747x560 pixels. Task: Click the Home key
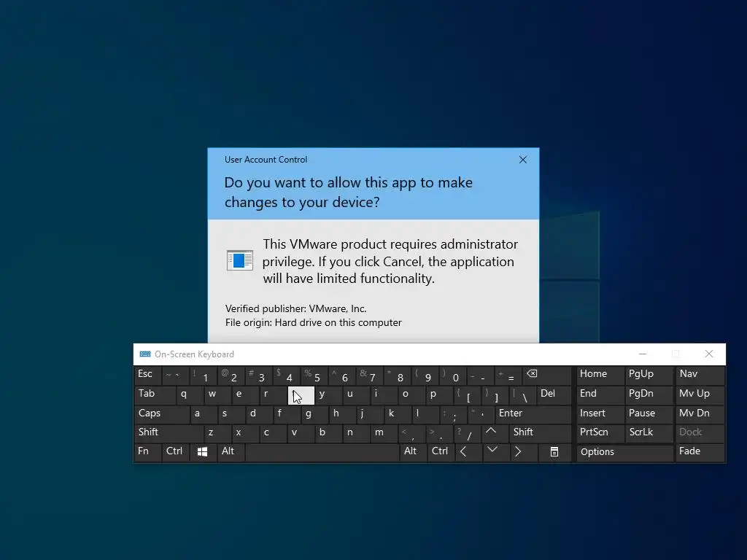(x=600, y=375)
